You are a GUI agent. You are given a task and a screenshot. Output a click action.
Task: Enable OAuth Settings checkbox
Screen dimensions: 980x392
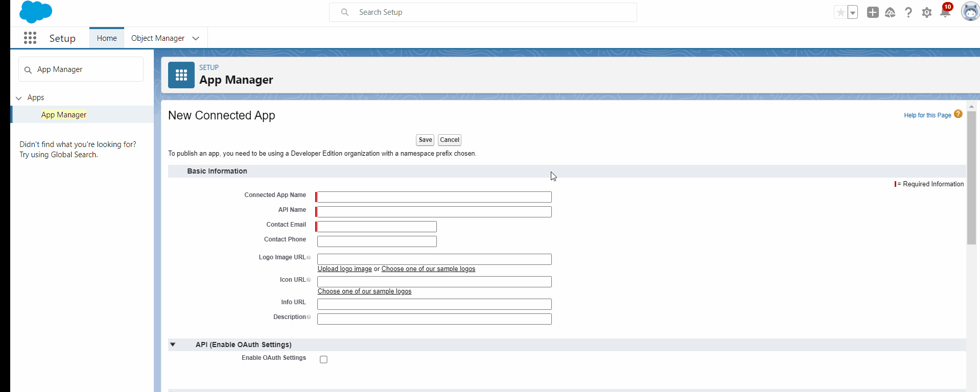(323, 359)
